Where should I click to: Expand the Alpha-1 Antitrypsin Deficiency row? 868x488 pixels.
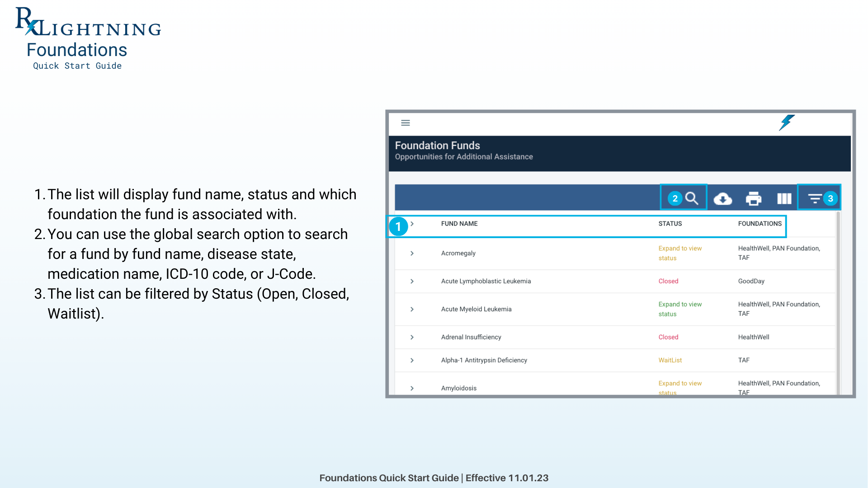(x=412, y=361)
